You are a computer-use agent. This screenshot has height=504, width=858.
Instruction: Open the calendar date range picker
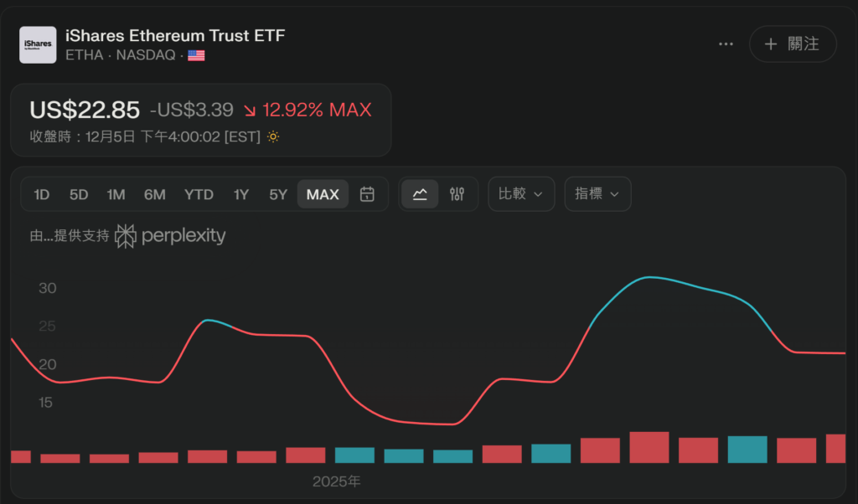coord(367,194)
